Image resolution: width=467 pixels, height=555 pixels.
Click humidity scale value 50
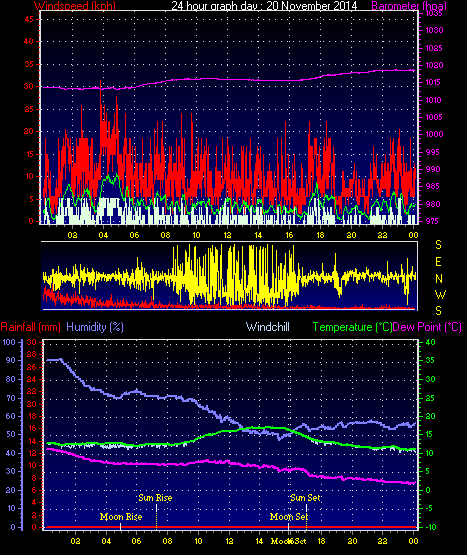11,434
